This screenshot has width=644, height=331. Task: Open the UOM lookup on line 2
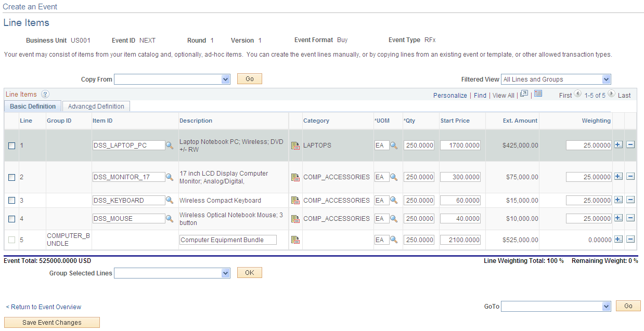point(394,177)
